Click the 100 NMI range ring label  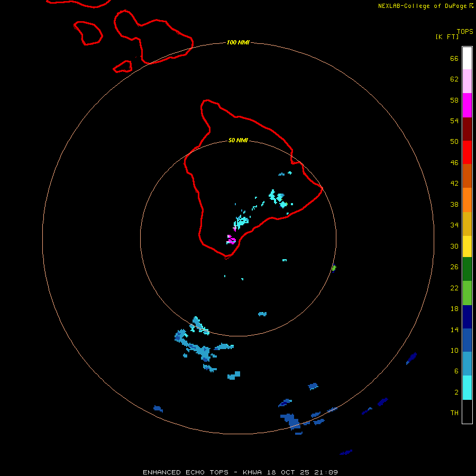coord(238,42)
